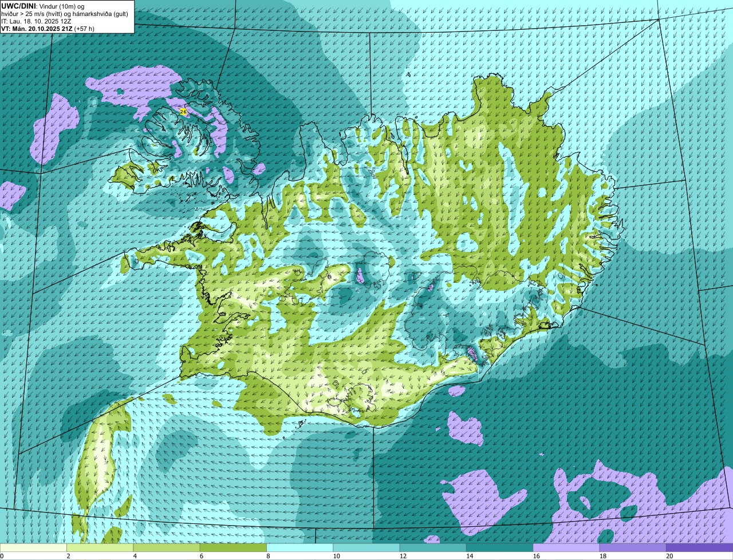The height and width of the screenshot is (560, 733).
Task: Click the legend label '8'
Action: pyautogui.click(x=268, y=556)
